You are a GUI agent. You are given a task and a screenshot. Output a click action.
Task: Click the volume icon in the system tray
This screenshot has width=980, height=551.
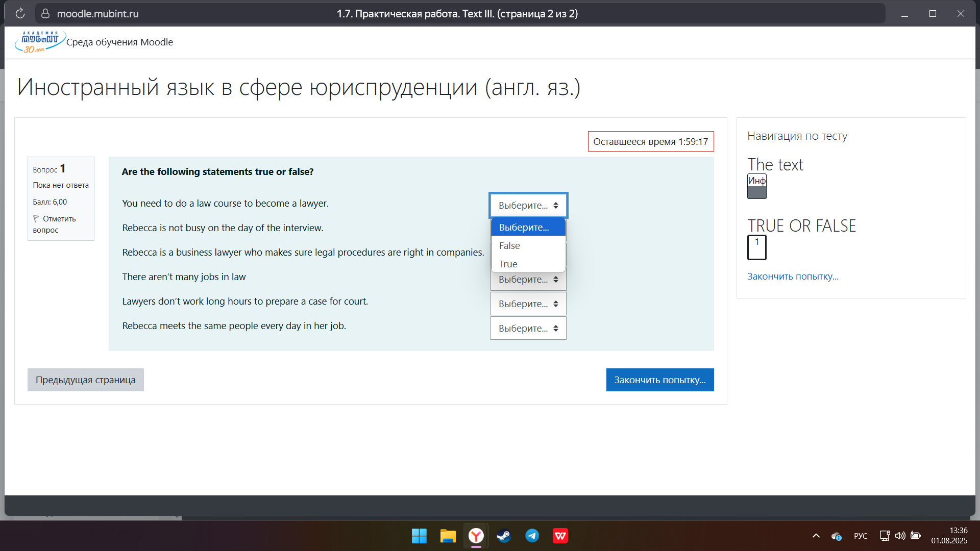pos(900,536)
